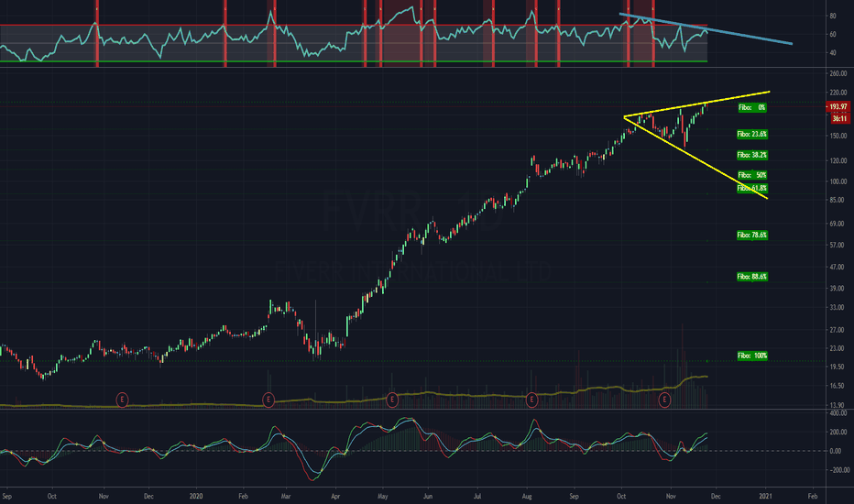
Task: Select the Fibo 0% level label
Action: point(752,108)
